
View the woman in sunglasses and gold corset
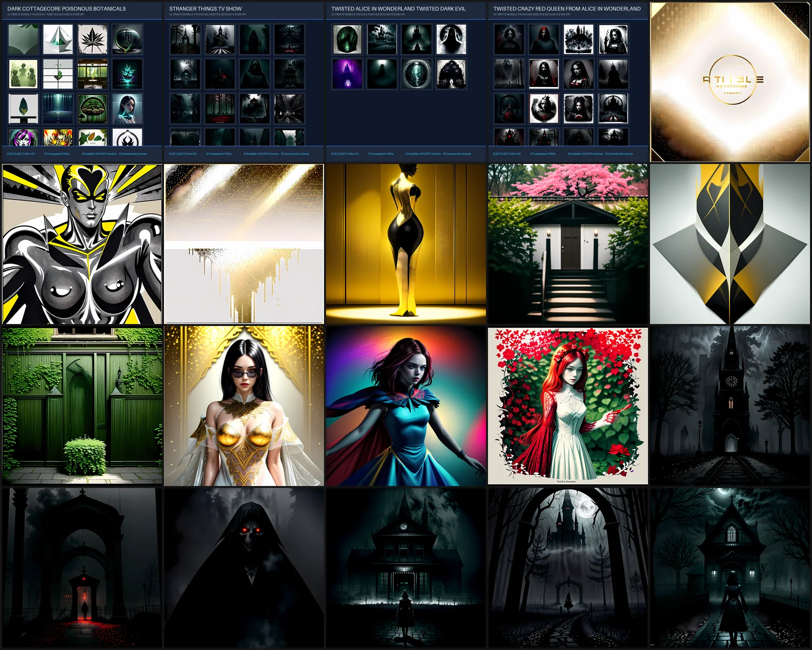[x=244, y=406]
